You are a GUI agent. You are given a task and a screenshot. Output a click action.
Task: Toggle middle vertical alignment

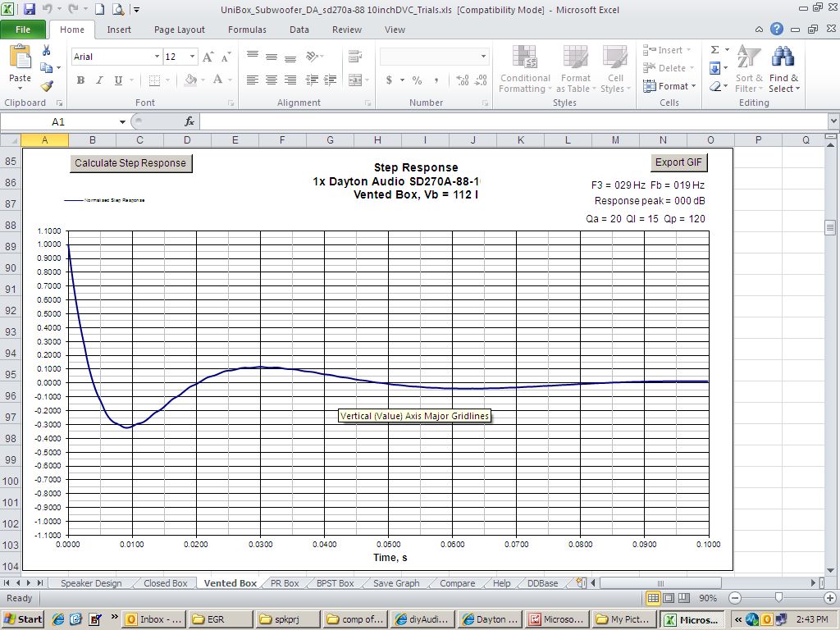point(272,56)
